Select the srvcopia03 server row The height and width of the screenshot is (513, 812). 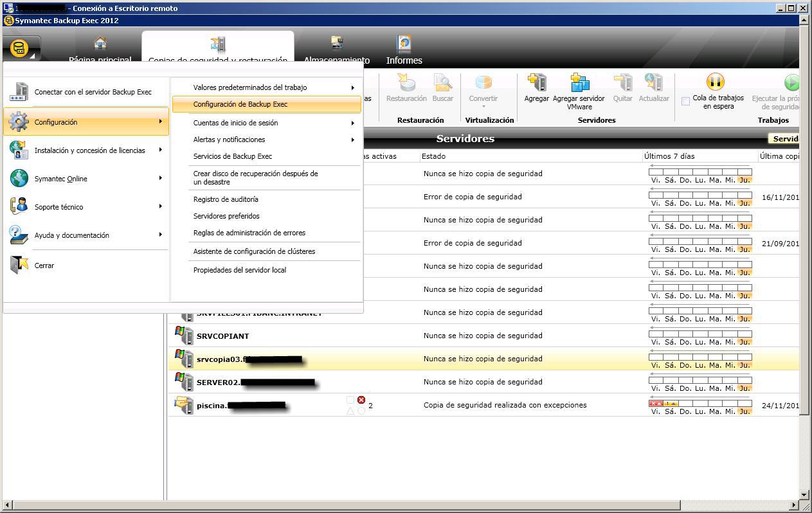[483, 359]
